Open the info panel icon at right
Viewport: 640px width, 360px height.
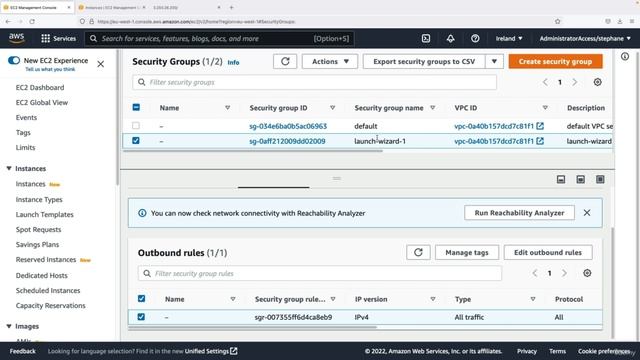625,56
